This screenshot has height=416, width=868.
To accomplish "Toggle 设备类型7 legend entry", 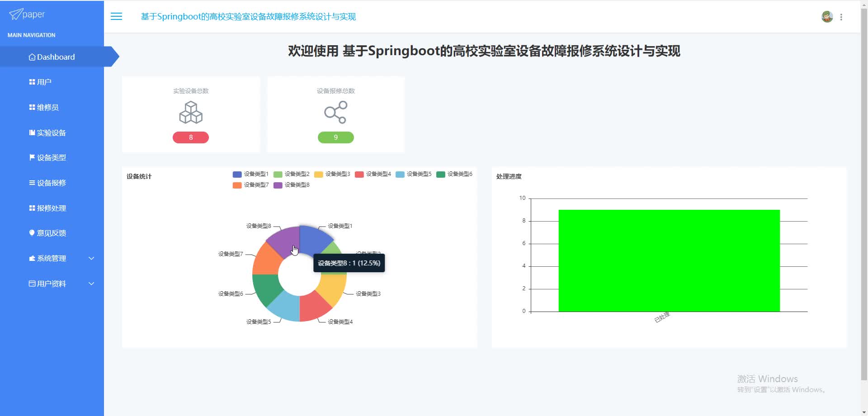I will [x=250, y=185].
